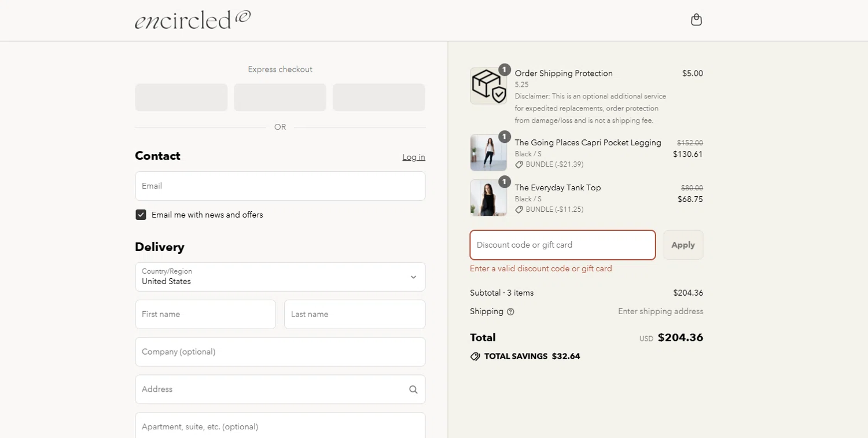Click the struck-through $80.00 price
The width and height of the screenshot is (868, 438).
[x=692, y=188]
